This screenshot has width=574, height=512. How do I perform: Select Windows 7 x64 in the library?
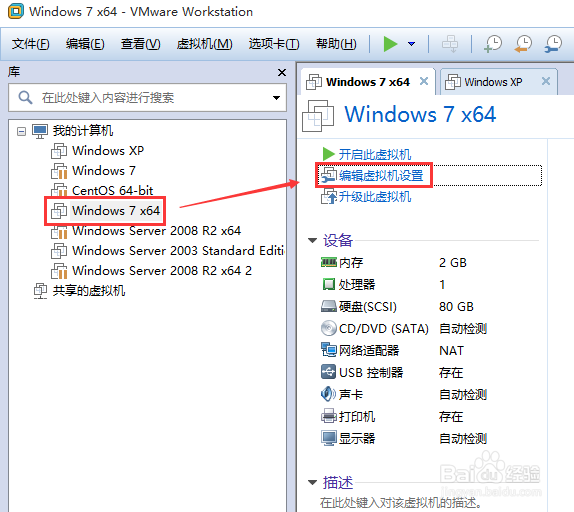click(x=116, y=210)
